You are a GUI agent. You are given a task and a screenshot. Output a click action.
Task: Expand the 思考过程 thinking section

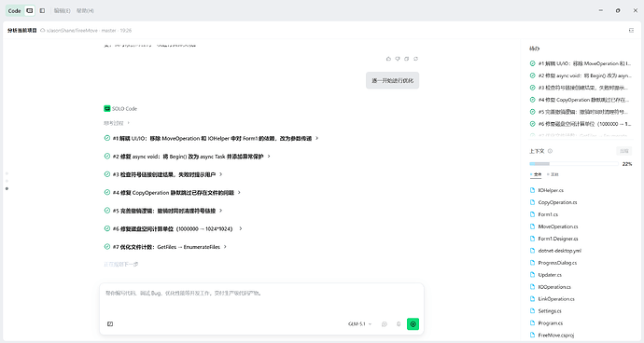(117, 123)
